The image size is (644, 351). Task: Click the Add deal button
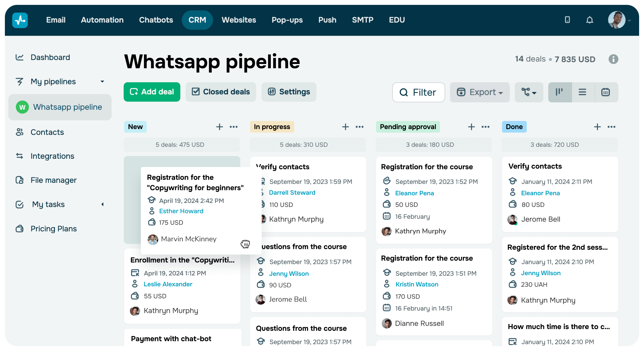click(x=152, y=92)
